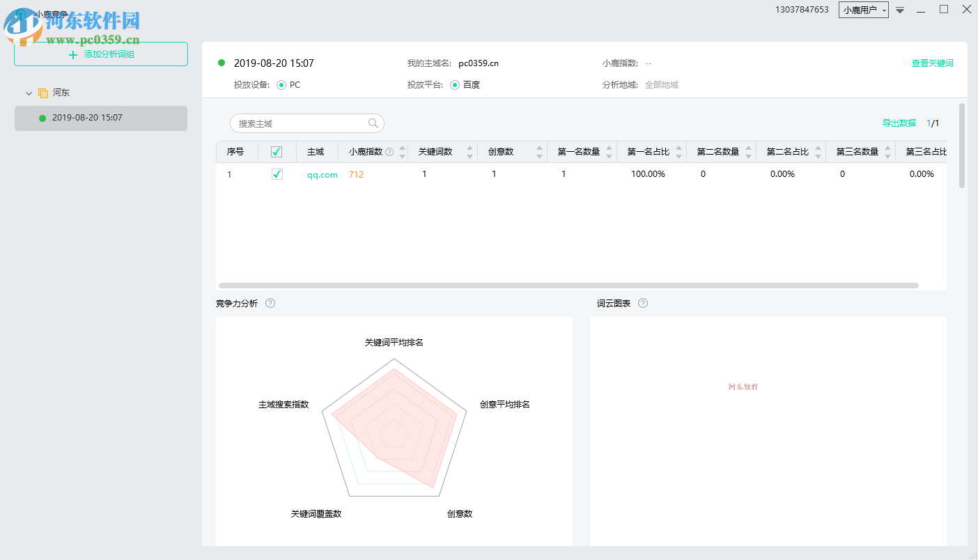Click the help icon beside 小鹿指数 column

click(389, 151)
